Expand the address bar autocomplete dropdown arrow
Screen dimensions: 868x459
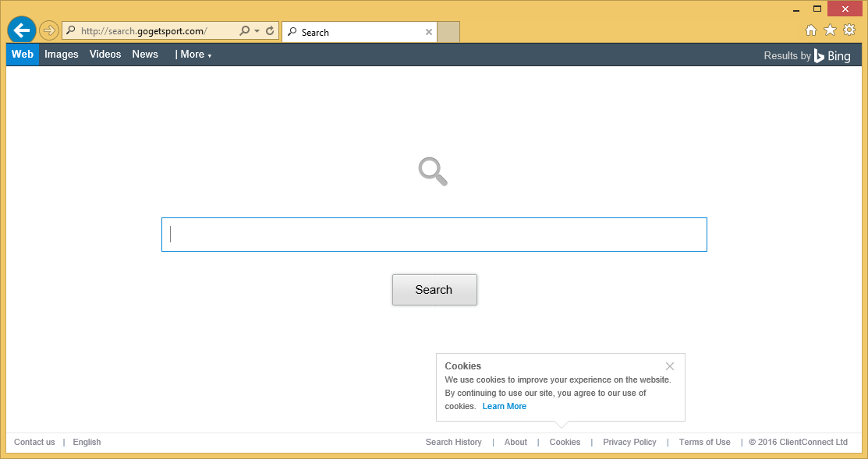pos(257,31)
